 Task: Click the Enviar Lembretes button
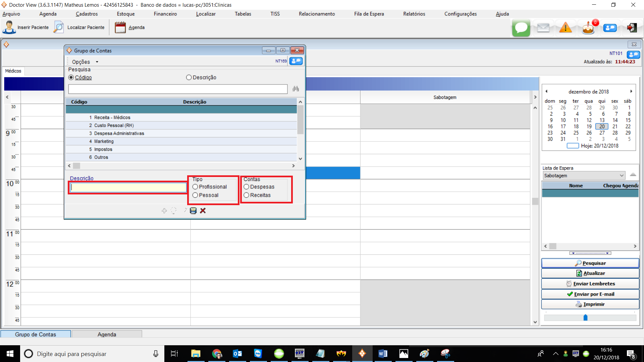590,284
